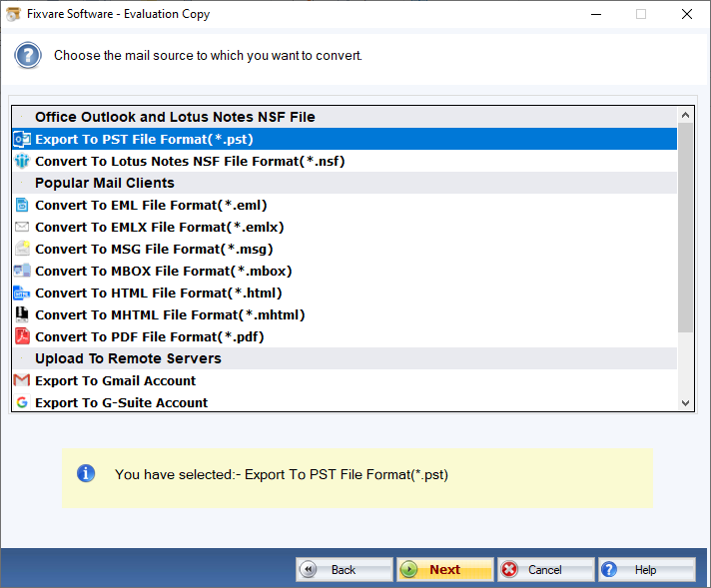
Task: Minimize the Fixvare Software window
Action: (x=596, y=15)
